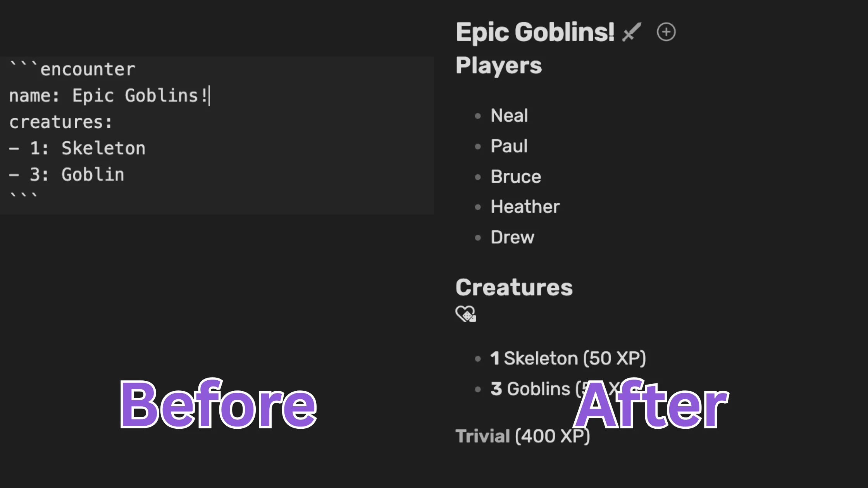Place cursor on the ```encounter opening line

[x=73, y=69]
